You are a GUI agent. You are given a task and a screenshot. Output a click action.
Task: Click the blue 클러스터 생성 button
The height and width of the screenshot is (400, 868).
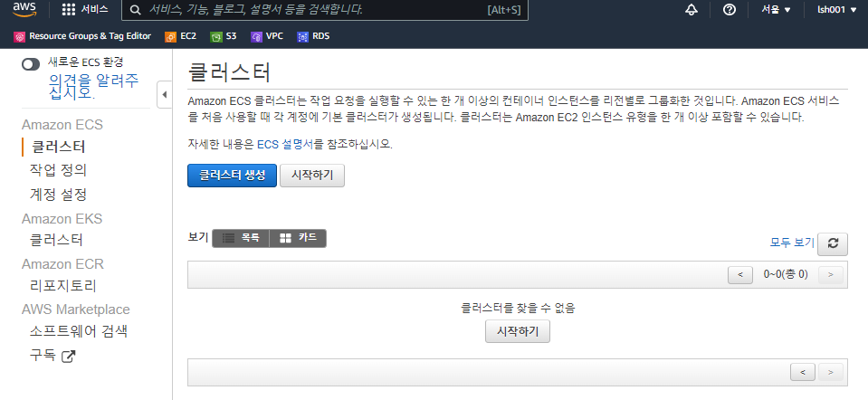point(232,176)
